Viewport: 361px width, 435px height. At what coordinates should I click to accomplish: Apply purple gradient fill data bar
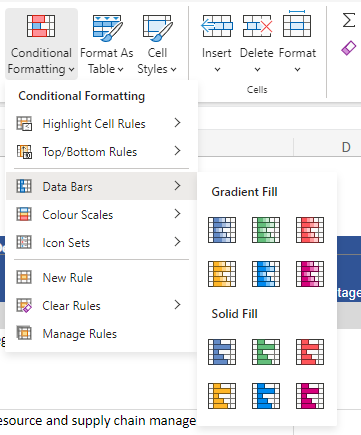tap(310, 274)
